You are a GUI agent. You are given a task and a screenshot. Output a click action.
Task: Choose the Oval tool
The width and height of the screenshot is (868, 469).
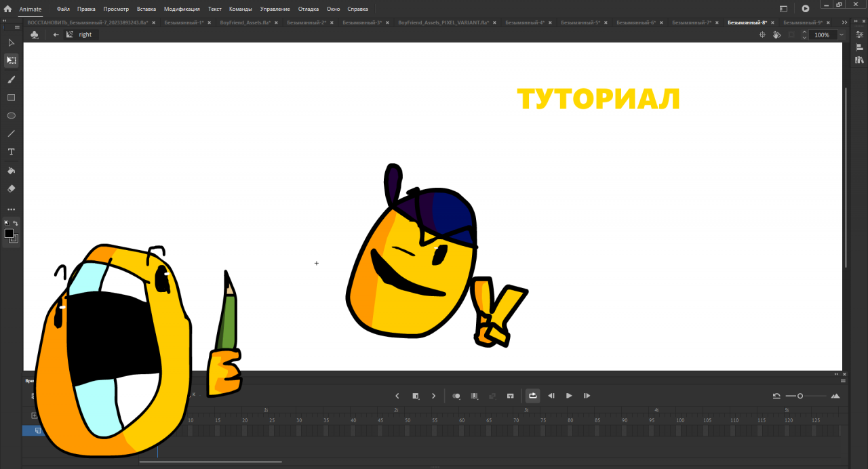tap(11, 116)
